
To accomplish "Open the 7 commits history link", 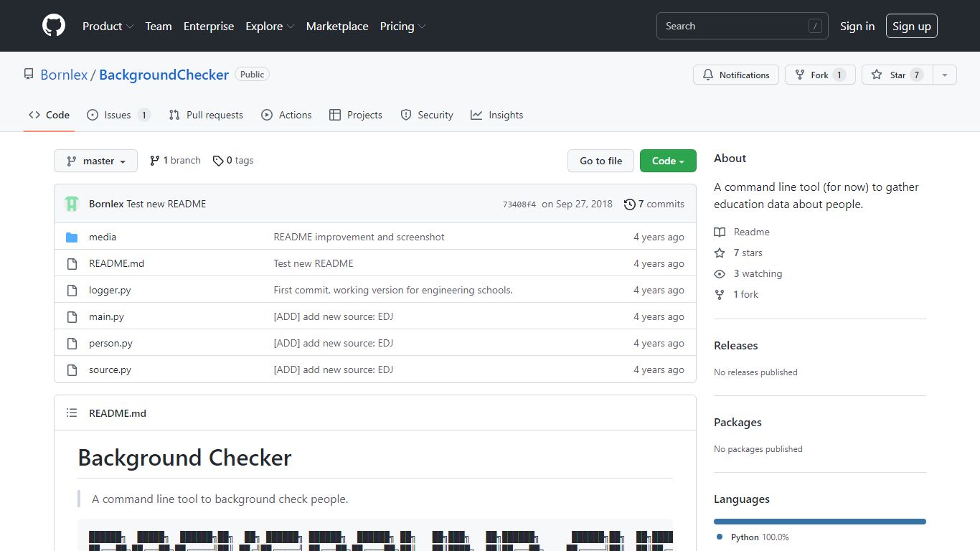I will click(x=654, y=204).
